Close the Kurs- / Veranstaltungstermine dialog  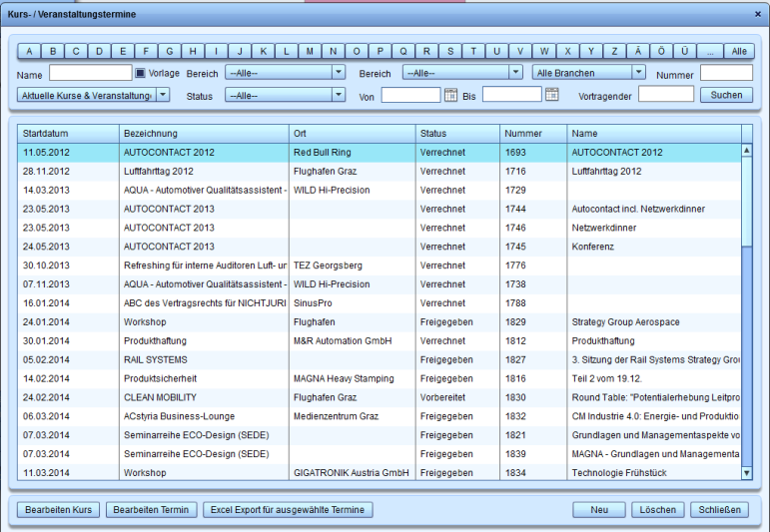(x=758, y=14)
